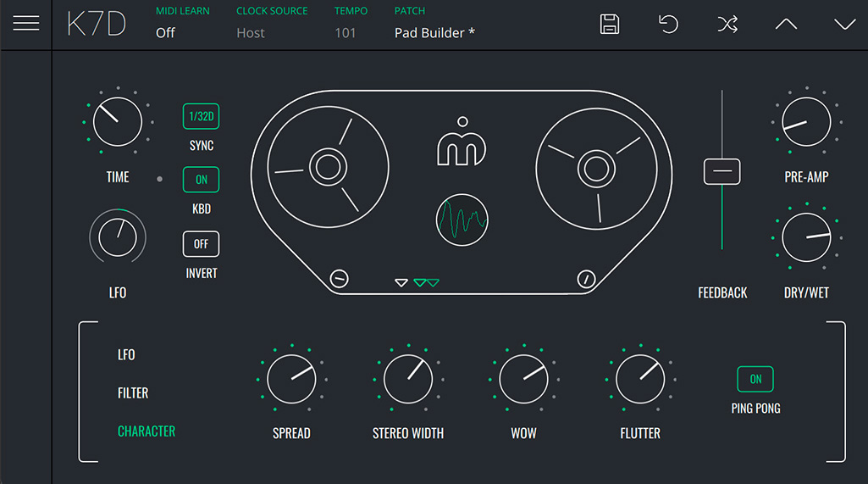Click the undo revert arrow icon
The width and height of the screenshot is (868, 484).
tap(668, 25)
